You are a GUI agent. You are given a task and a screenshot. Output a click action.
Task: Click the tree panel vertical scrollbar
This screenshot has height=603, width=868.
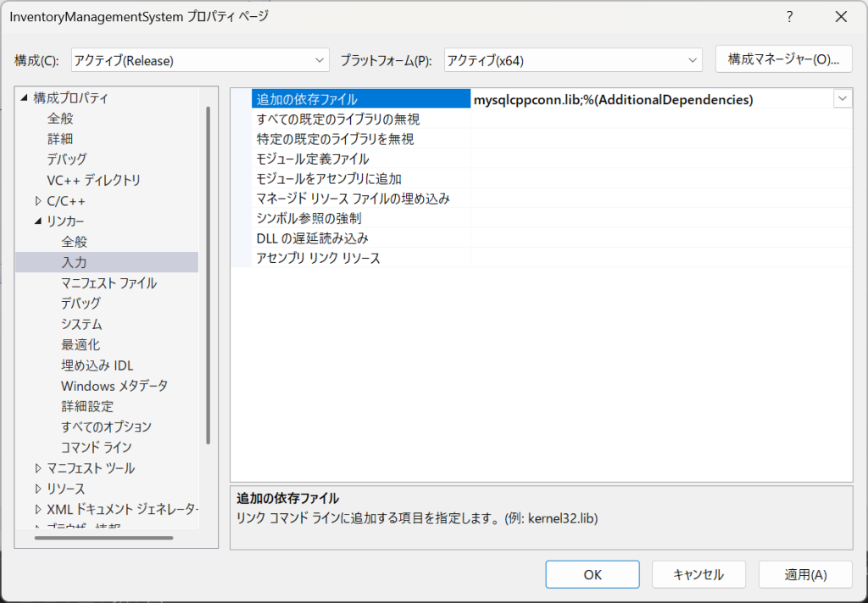pos(208,276)
